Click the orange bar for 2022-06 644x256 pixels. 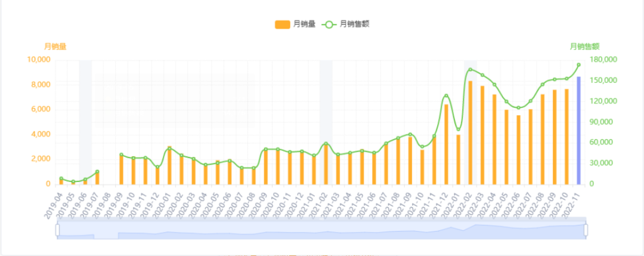(x=518, y=150)
